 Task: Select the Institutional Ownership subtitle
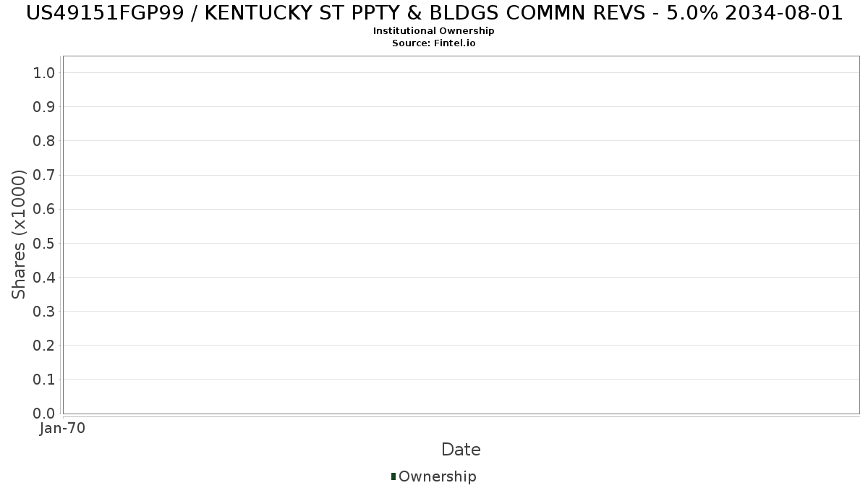pyautogui.click(x=434, y=31)
